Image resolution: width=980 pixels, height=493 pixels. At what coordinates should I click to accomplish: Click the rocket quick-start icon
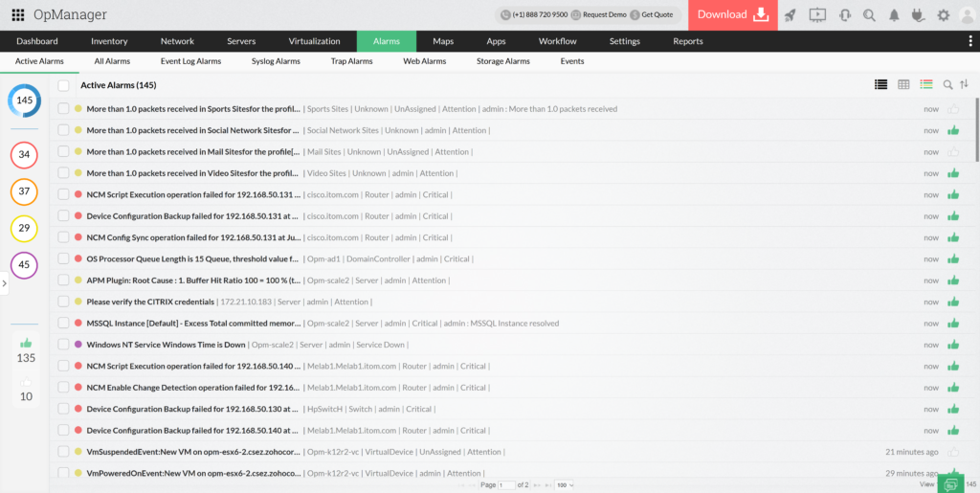pos(790,14)
